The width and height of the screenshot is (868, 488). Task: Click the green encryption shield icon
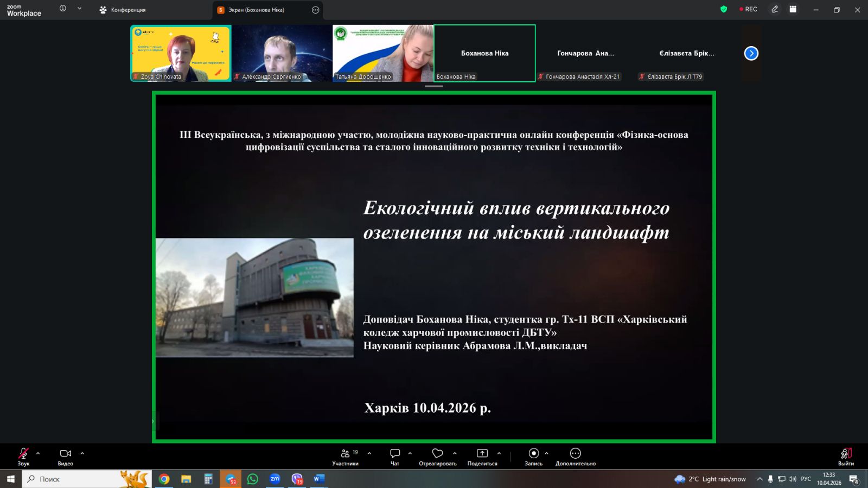[x=723, y=9]
